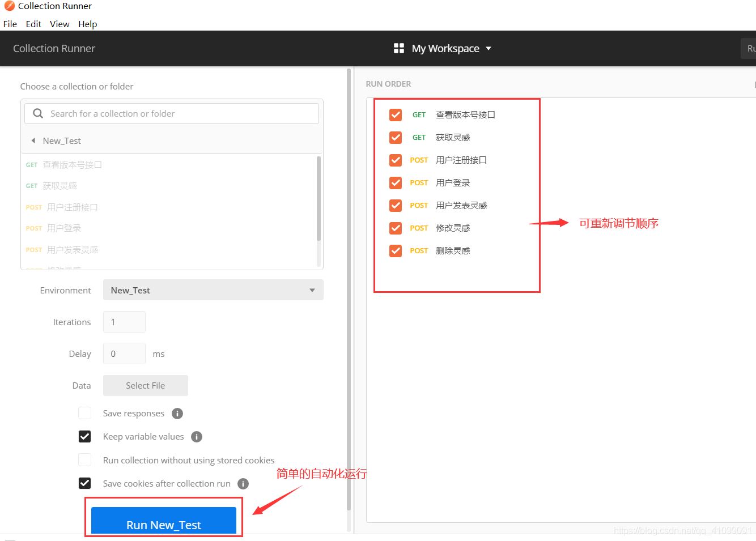The image size is (756, 541).
Task: Open the Edit menu
Action: pos(33,24)
